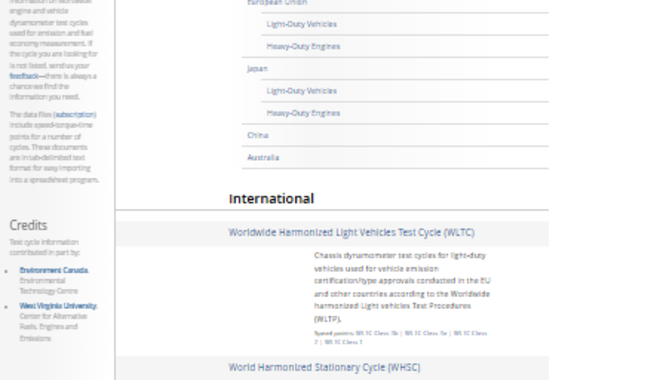
Task: Click 'Center for Alternative Fuels, Engines and Emissions' text
Action: [53, 327]
